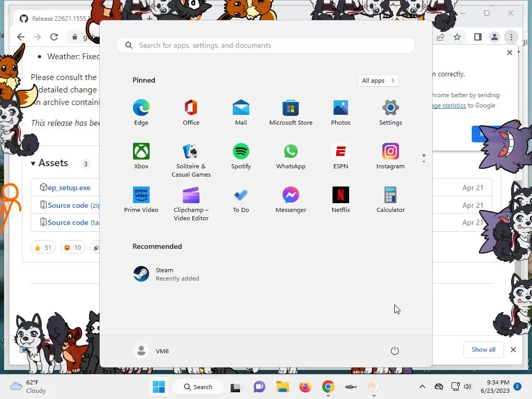Open Task View from the taskbar
Viewport: 532px width, 399px height.
(x=235, y=387)
